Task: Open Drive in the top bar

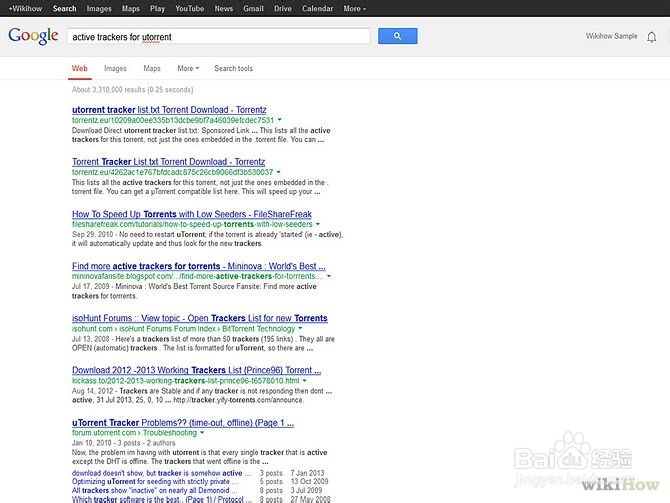Action: 282,9
